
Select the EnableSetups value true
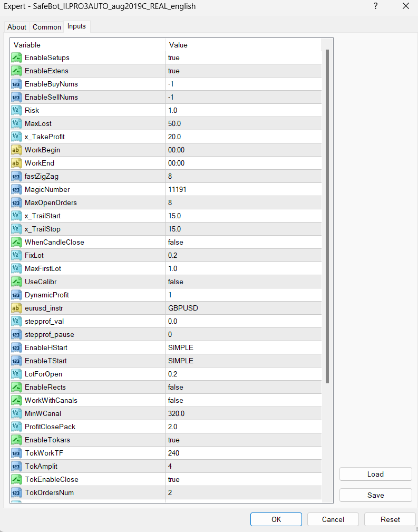pos(174,57)
